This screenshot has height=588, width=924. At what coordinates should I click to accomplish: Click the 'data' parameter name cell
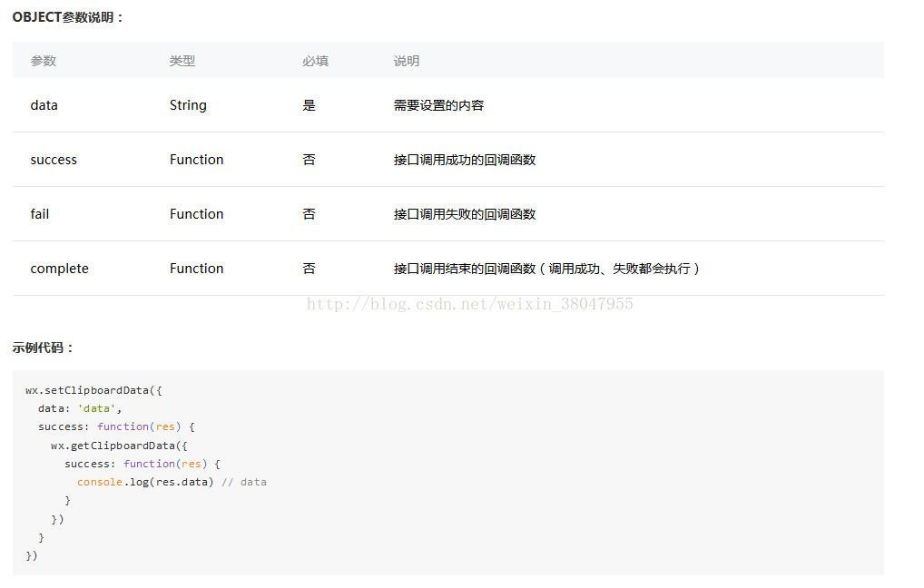[x=44, y=105]
